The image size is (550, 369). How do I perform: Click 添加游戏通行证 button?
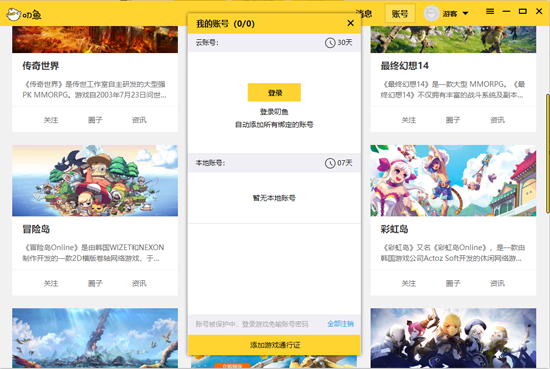pyautogui.click(x=274, y=345)
